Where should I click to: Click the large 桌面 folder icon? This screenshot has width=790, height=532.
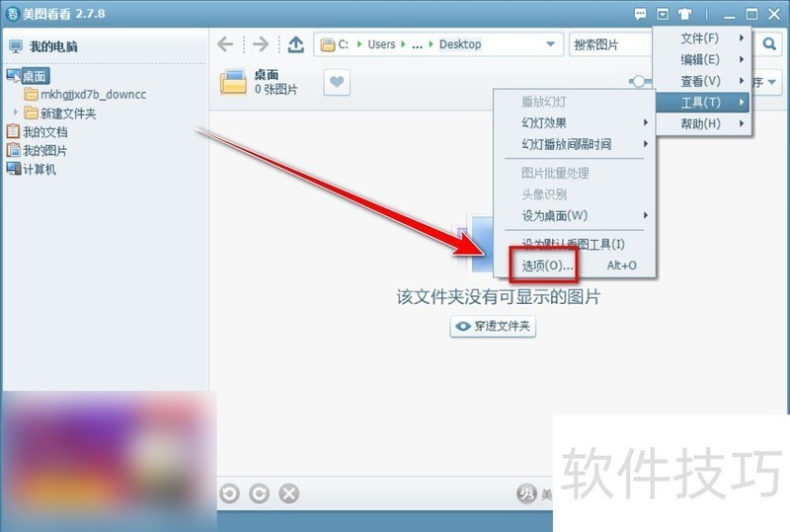coord(233,82)
